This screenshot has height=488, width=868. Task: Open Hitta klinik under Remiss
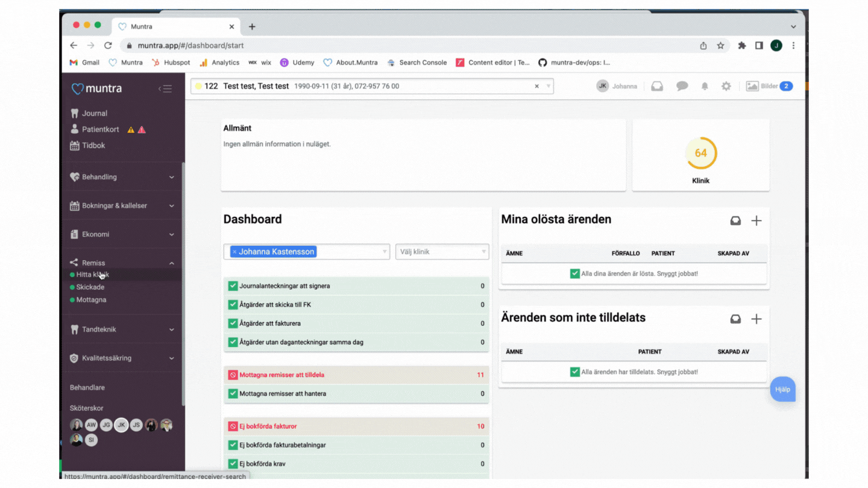pyautogui.click(x=92, y=275)
